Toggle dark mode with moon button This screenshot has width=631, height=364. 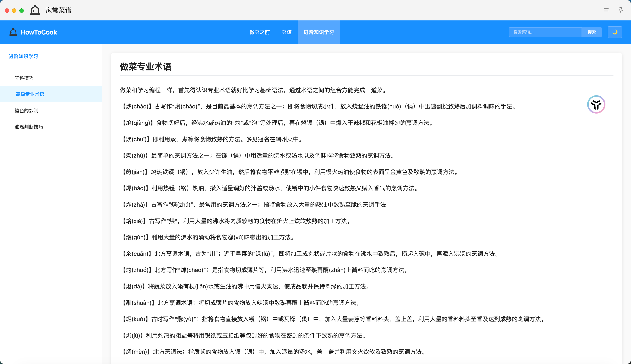tap(615, 32)
